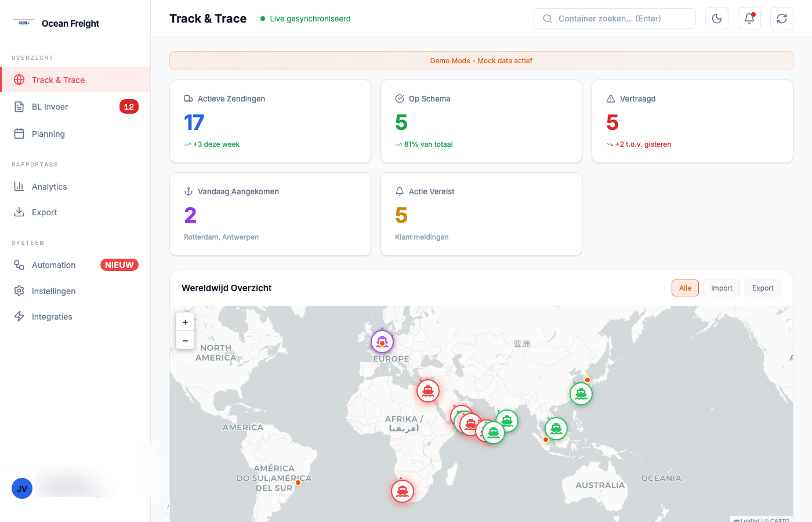The image size is (812, 522).
Task: Show Alle shipments on the map
Action: (x=685, y=288)
